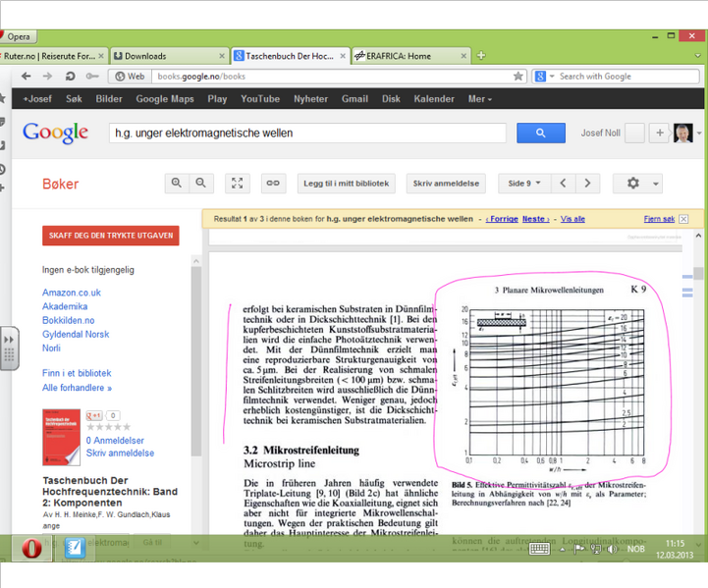
Task: Get a link to this book page
Action: (x=273, y=184)
